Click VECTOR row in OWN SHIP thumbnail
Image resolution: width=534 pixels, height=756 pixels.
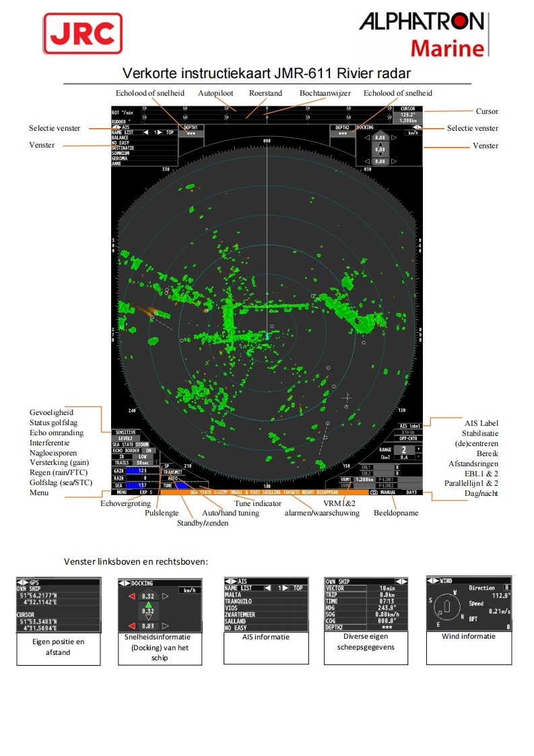coord(366,588)
